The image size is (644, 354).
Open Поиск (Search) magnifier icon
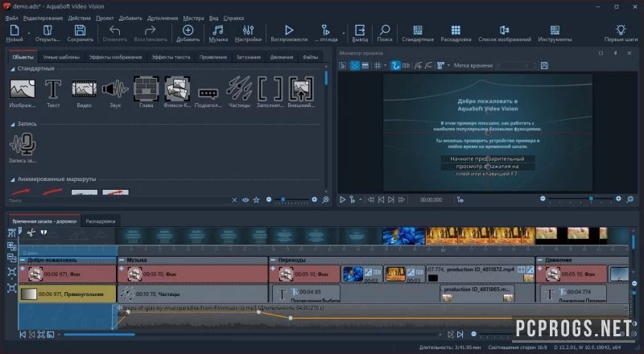[x=385, y=33]
